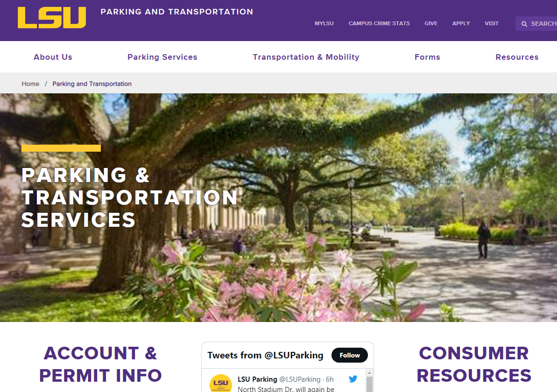Select the APPLY link
557x392 pixels.
click(x=461, y=23)
